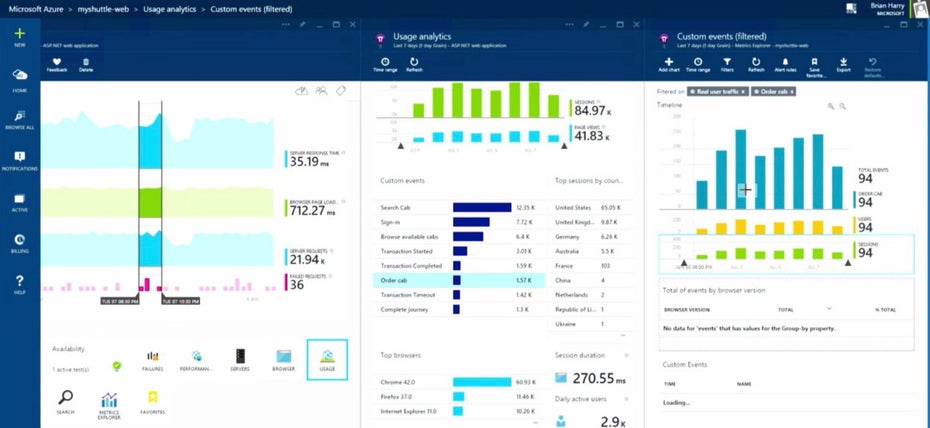Screen dimensions: 930x428
Task: Click the Alert rules bell icon
Action: tap(786, 62)
